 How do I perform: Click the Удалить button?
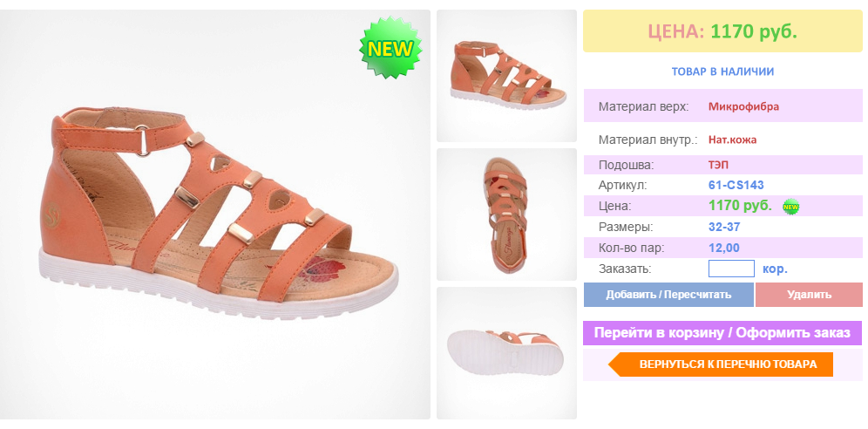click(x=809, y=295)
